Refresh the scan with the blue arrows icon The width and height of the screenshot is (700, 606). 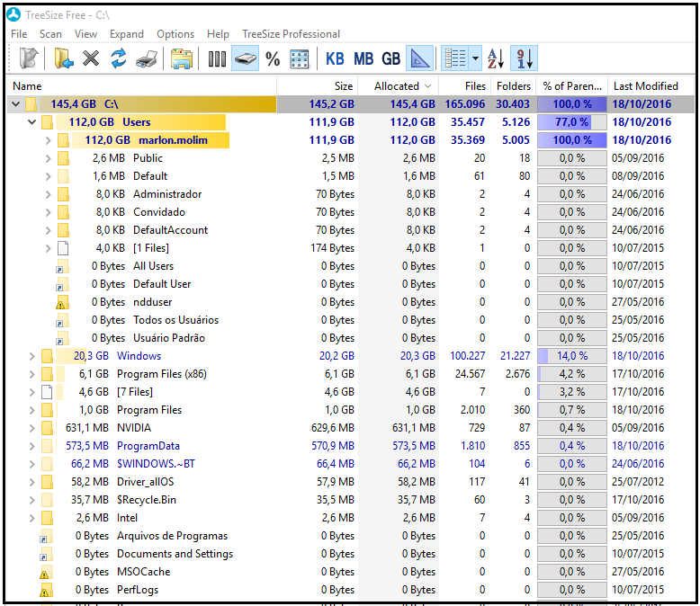(118, 58)
